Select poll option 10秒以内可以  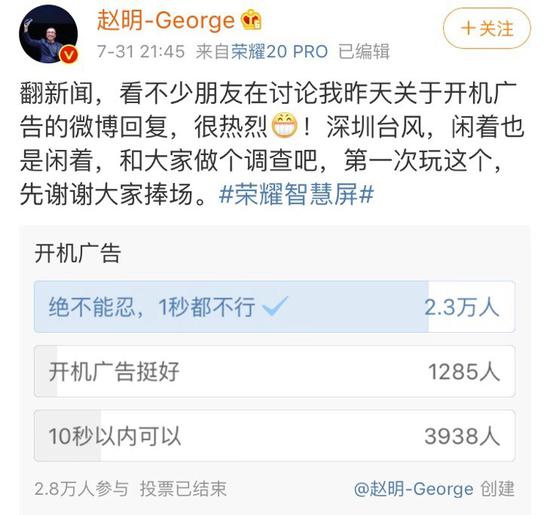click(x=274, y=436)
